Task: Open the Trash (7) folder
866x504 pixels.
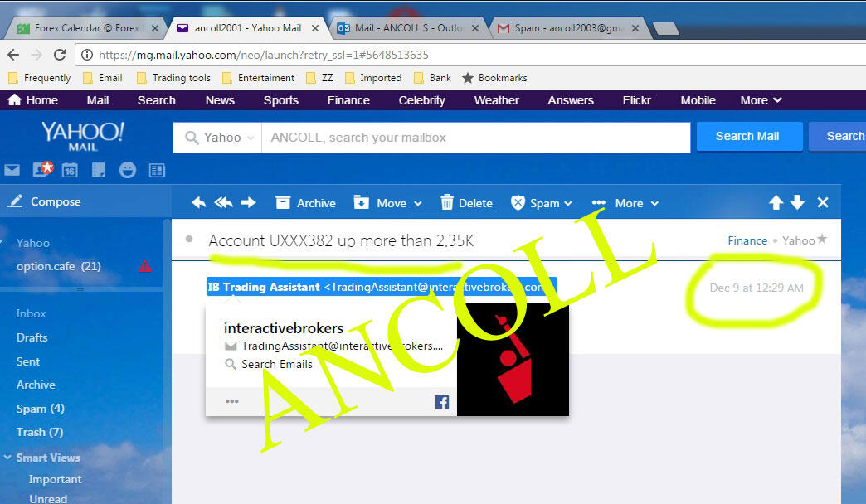Action: (x=40, y=432)
